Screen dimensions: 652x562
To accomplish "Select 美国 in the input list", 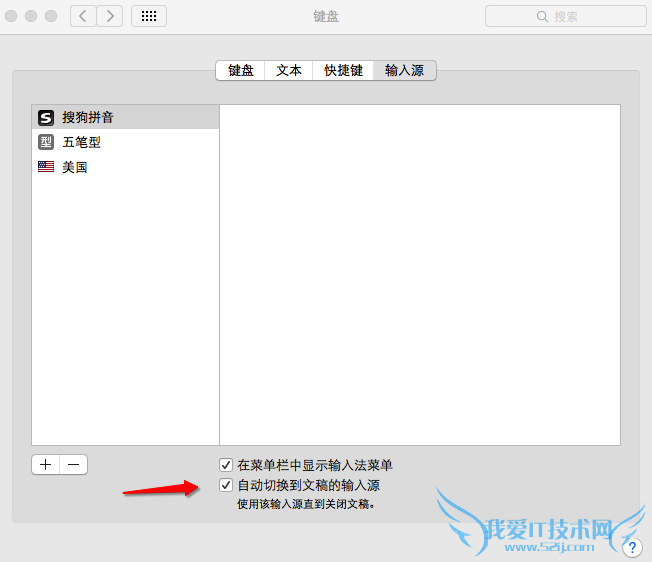I will (x=125, y=167).
